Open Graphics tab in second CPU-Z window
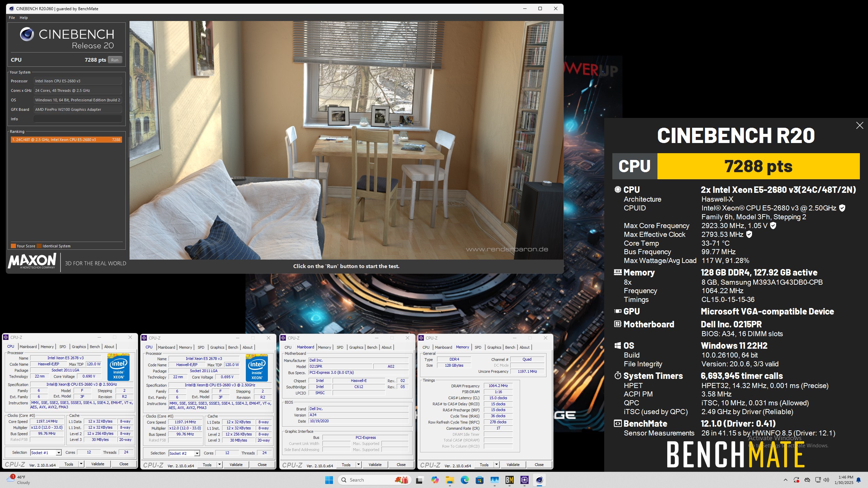This screenshot has width=868, height=488. pyautogui.click(x=217, y=347)
